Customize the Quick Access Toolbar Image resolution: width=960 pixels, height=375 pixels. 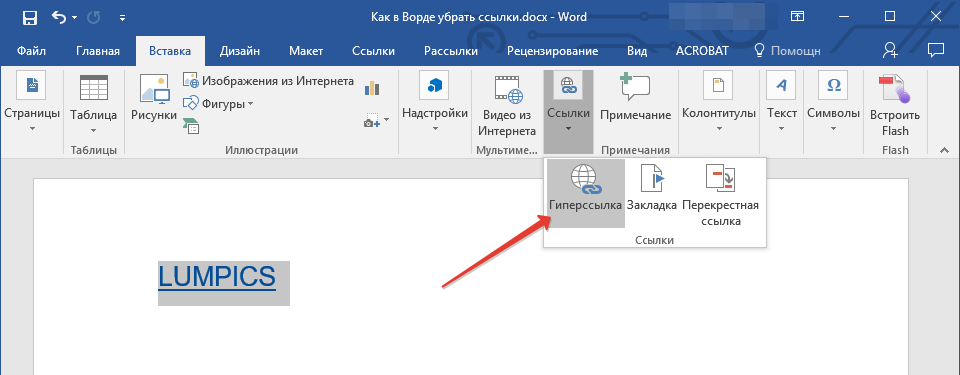pos(123,18)
